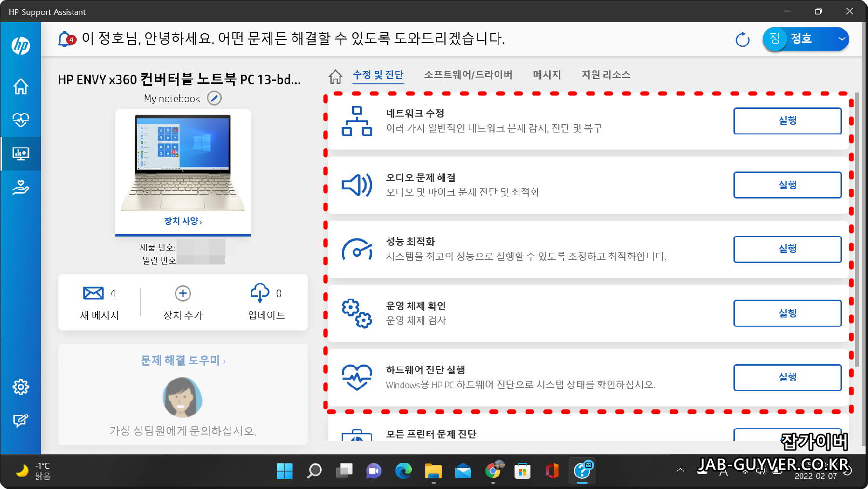Expand the system tray hidden icons chevron
868x489 pixels.
(x=680, y=471)
